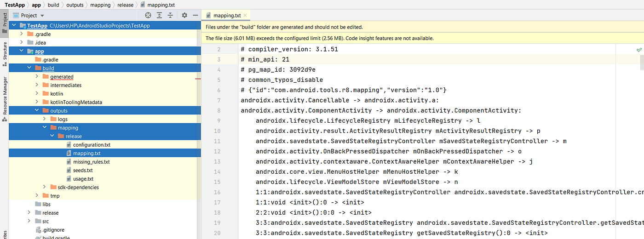The height and width of the screenshot is (239, 644).
Task: Expand the src folder
Action: (29, 221)
